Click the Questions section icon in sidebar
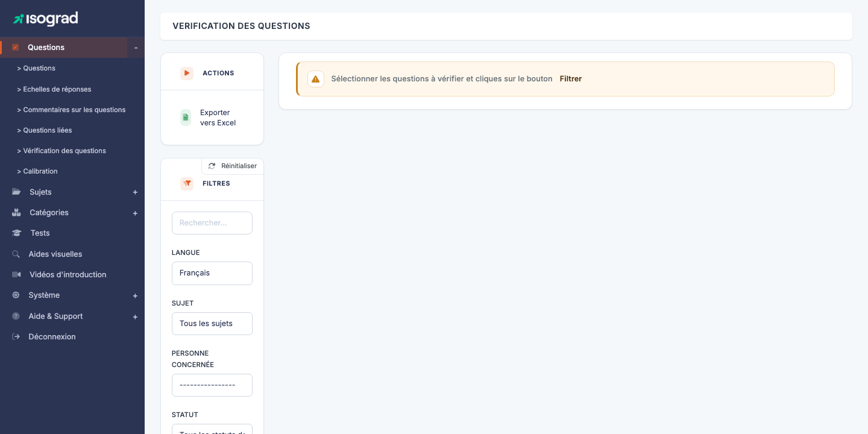The image size is (868, 434). 16,47
